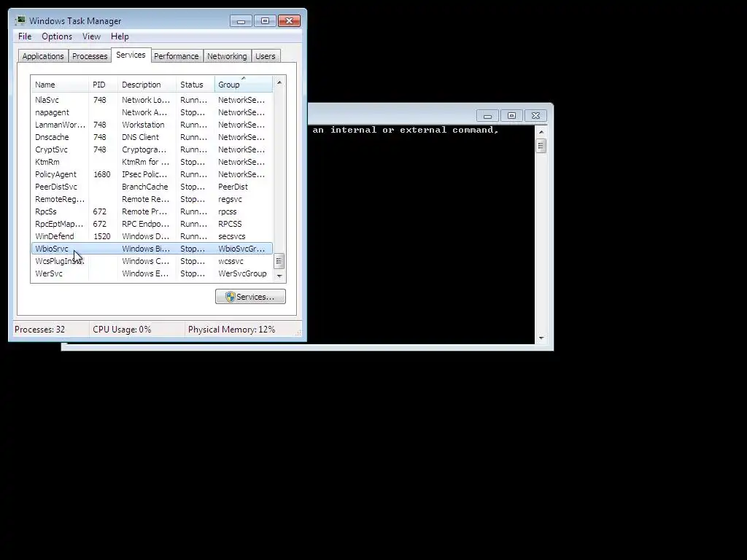
Task: Click the secsvcs group cell
Action: point(232,236)
